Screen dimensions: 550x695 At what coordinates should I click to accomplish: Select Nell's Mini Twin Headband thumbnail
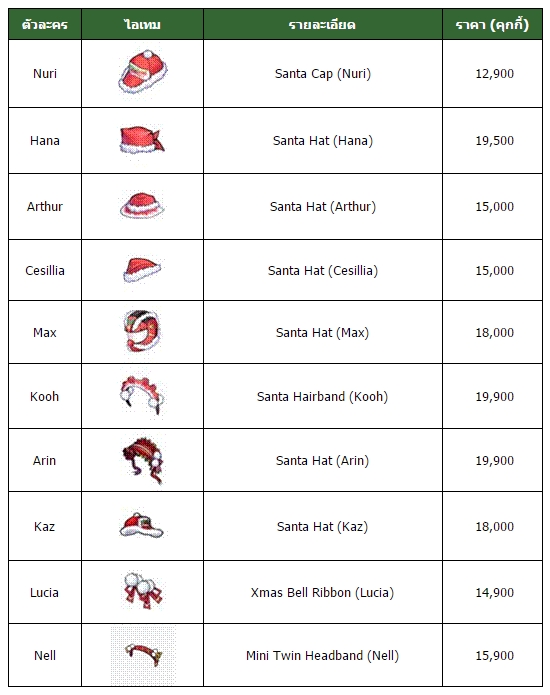143,655
